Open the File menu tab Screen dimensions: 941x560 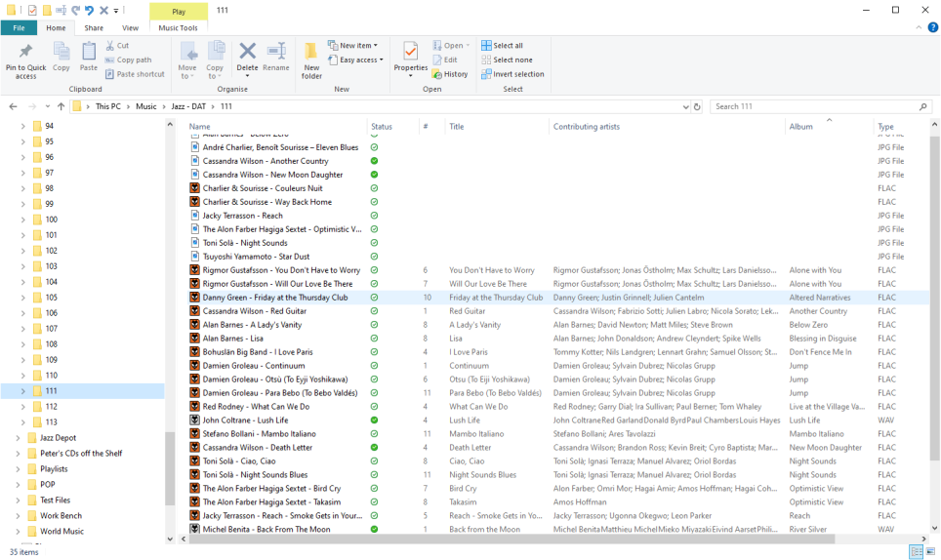(x=20, y=27)
